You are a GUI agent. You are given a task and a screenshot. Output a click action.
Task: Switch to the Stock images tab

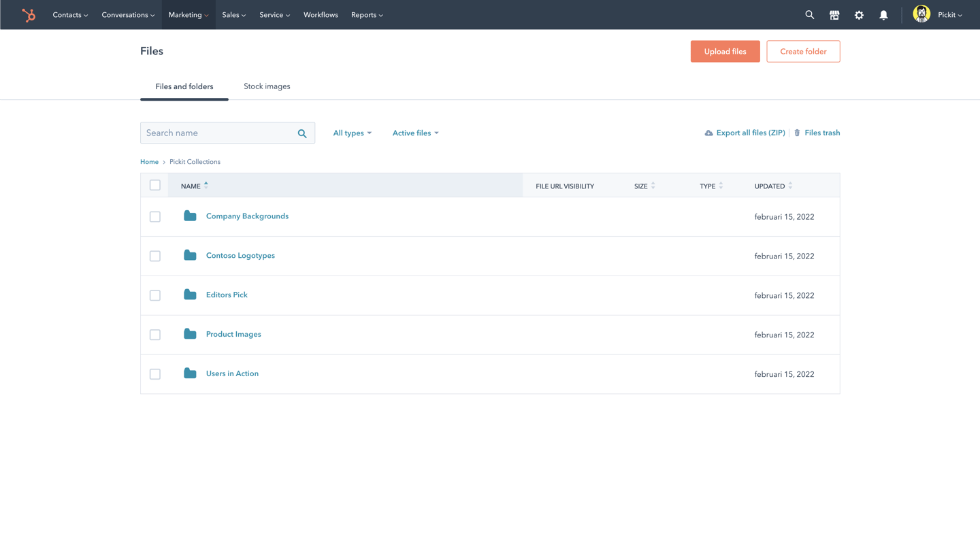point(267,86)
